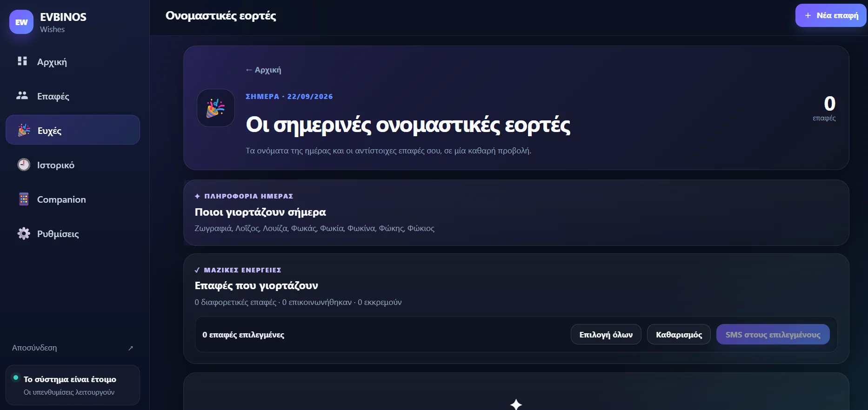
Task: Click the Καθαρισμός button
Action: coord(679,334)
